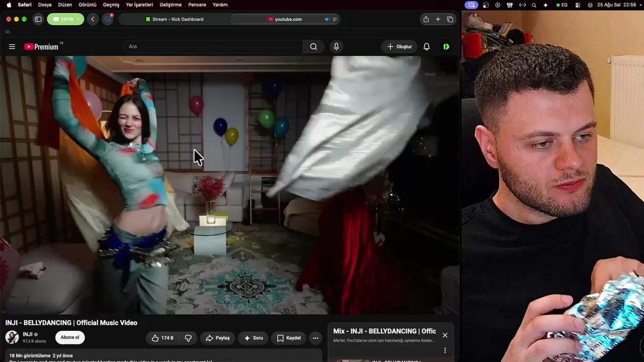This screenshot has height=362, width=644.
Task: Open the Oluştur create menu
Action: point(399,47)
